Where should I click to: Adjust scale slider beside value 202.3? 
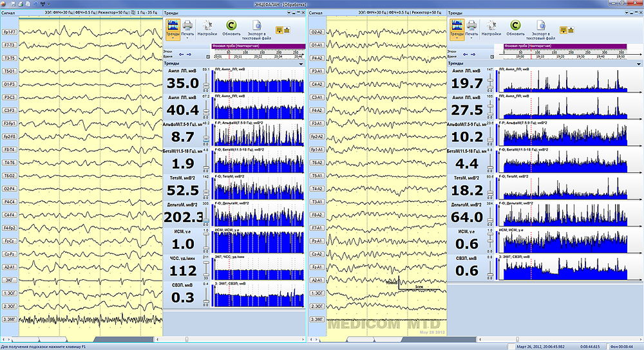pos(206,215)
